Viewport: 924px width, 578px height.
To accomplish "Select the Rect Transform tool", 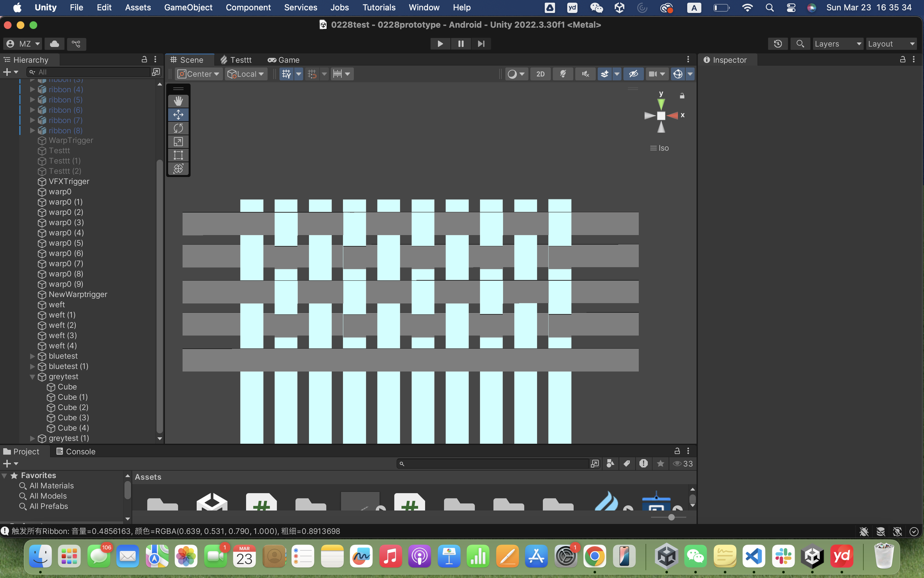I will (x=178, y=155).
